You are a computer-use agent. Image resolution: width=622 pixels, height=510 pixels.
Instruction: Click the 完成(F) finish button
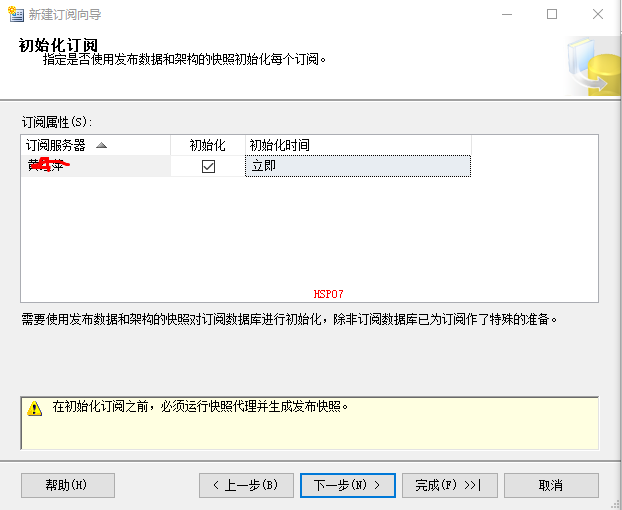tap(450, 485)
